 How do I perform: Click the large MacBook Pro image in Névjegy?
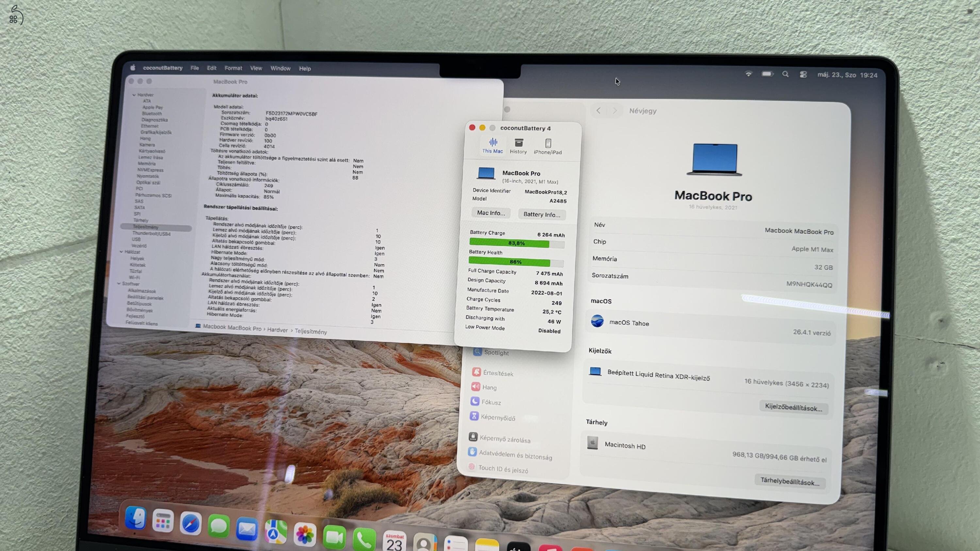pyautogui.click(x=714, y=160)
